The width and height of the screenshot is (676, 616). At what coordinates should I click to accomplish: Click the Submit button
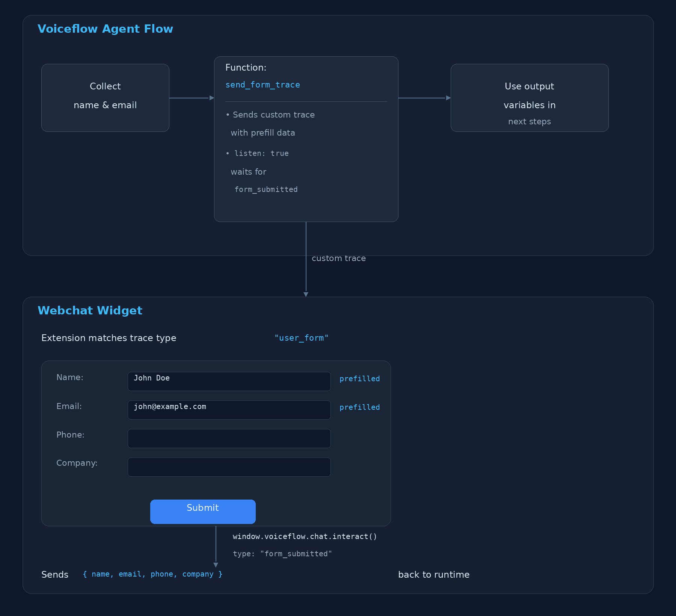(203, 512)
